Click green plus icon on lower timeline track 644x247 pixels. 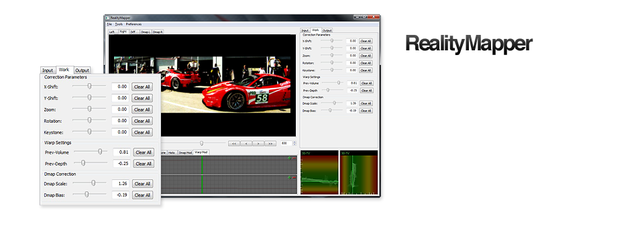coord(289,178)
